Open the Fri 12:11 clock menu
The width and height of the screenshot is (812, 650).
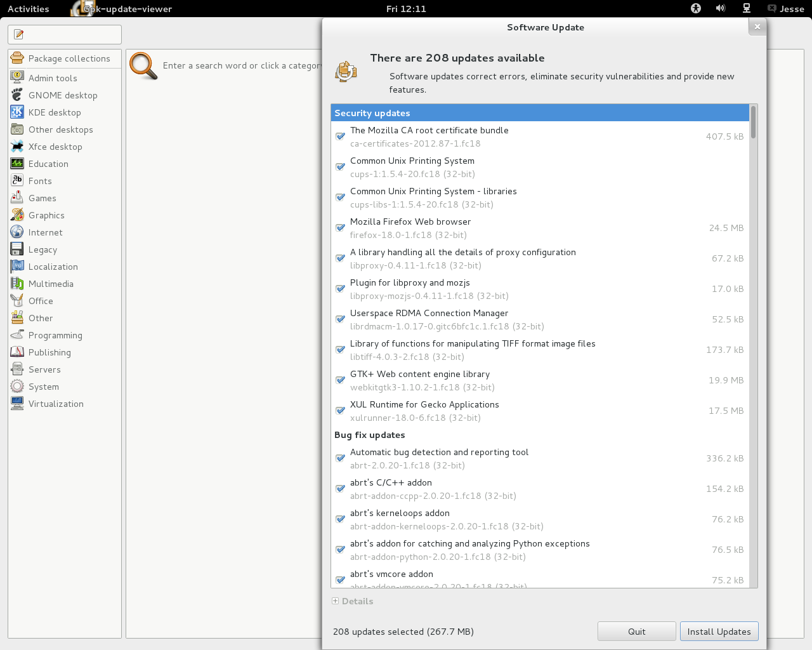[x=406, y=9]
